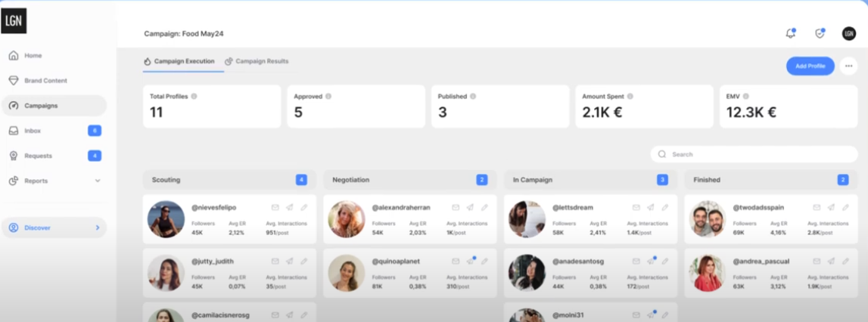This screenshot has width=868, height=322.
Task: Click the '2.1K €' amount spent value
Action: pyautogui.click(x=602, y=113)
